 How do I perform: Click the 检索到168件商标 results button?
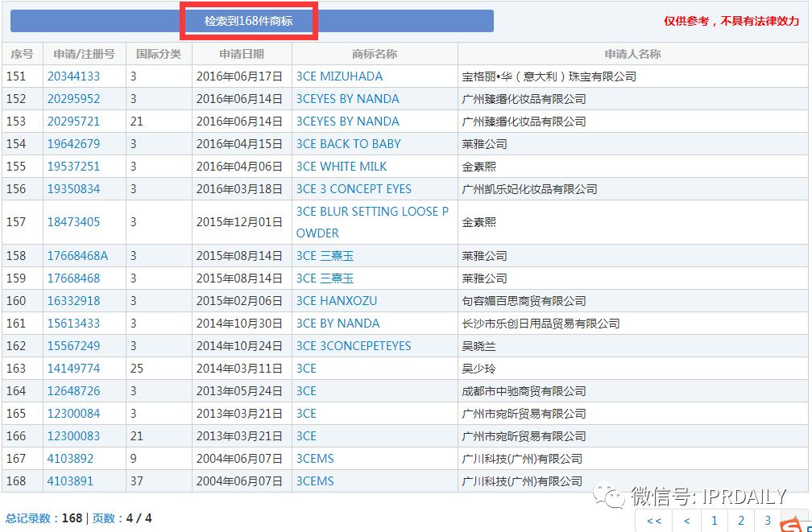pyautogui.click(x=249, y=19)
